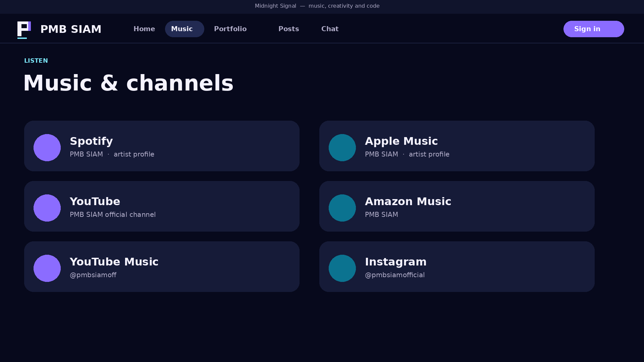Image resolution: width=644 pixels, height=362 pixels.
Task: Click the 'Midnight Signal' banner text
Action: 275,6
